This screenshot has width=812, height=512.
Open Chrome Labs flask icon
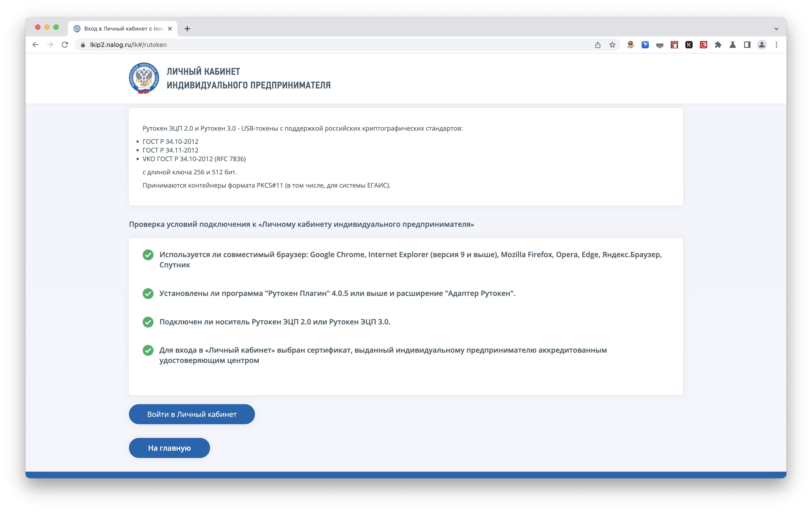point(732,45)
